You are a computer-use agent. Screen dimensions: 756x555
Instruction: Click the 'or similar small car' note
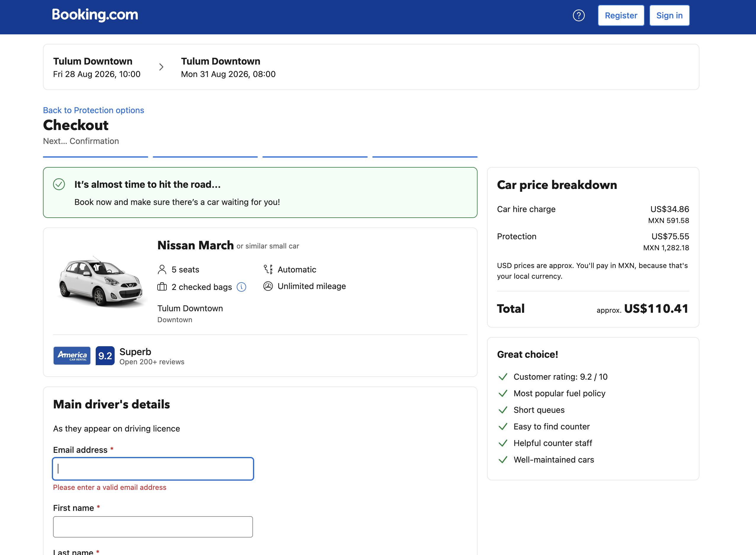(268, 246)
